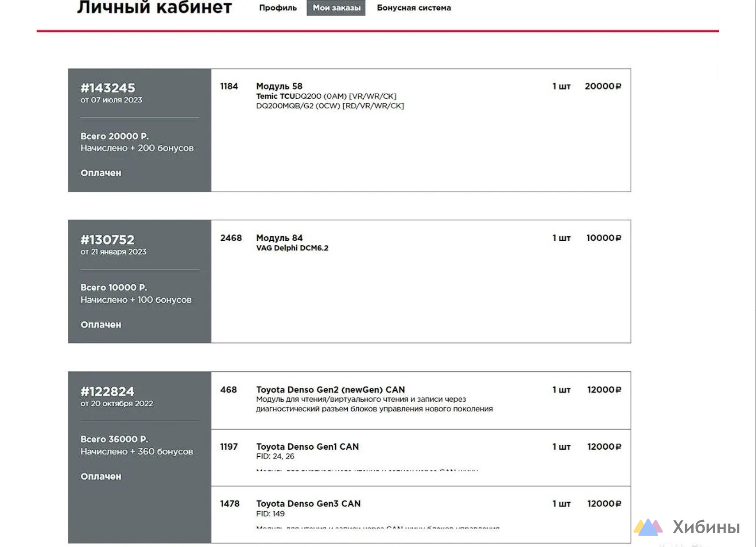
Task: Click the 20000₽ price of Модуль 58
Action: (603, 86)
